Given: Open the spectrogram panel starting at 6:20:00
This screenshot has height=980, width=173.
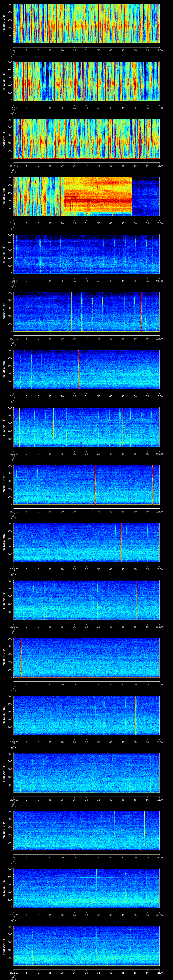Looking at the screenshot, I should pyautogui.click(x=87, y=254).
